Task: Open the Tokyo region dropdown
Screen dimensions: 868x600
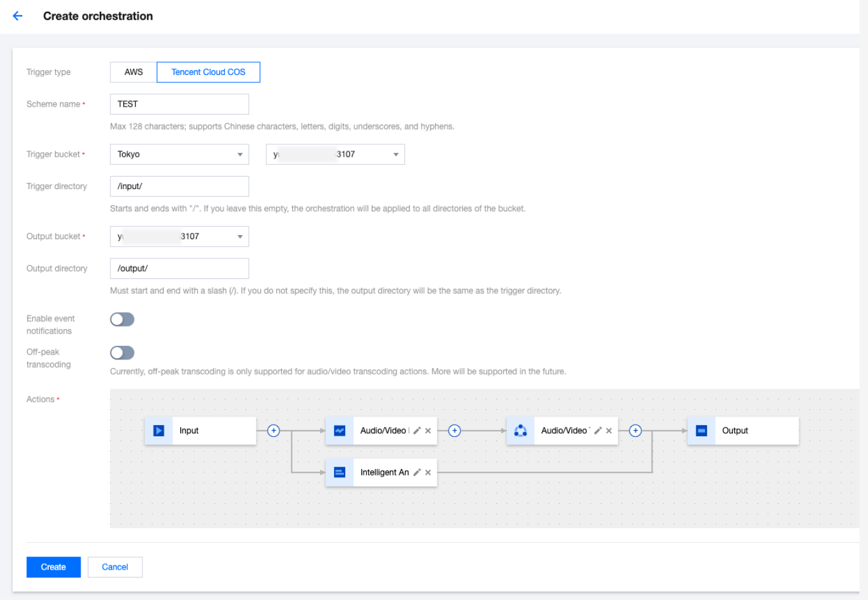Action: click(x=179, y=154)
